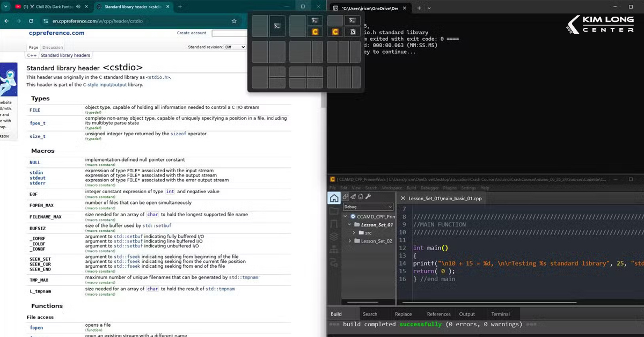Open the Debug build configuration dropdown

pos(368,207)
